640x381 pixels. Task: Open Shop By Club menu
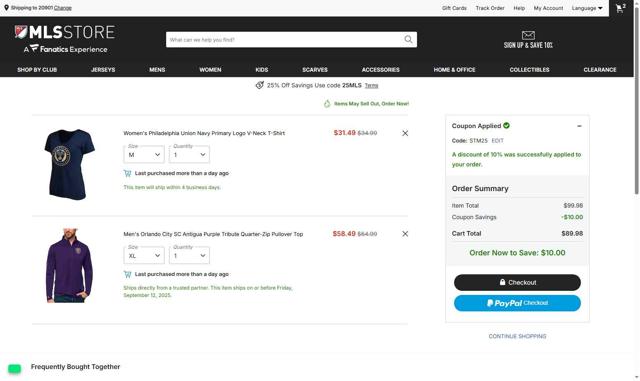tap(37, 70)
